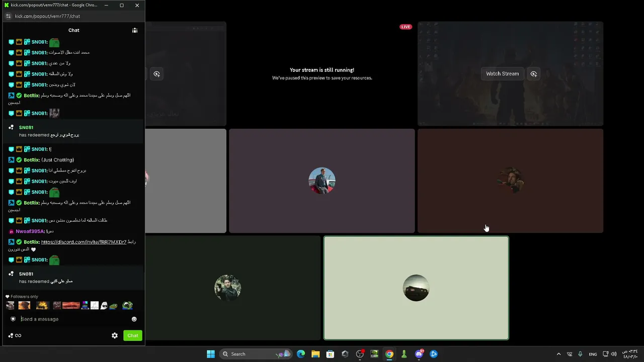Click the LIVE badge
Screen dimensions: 644x362
pos(406,27)
